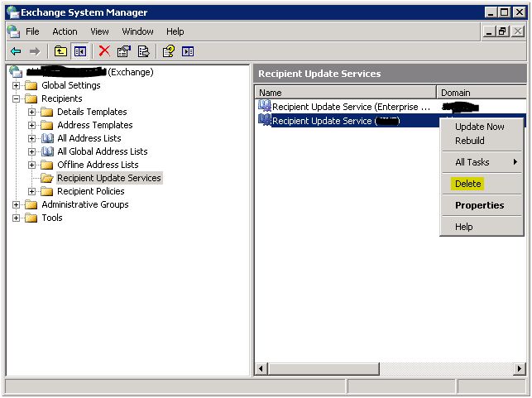Click the Details Templates folder icon
This screenshot has height=398, width=532.
click(x=47, y=112)
